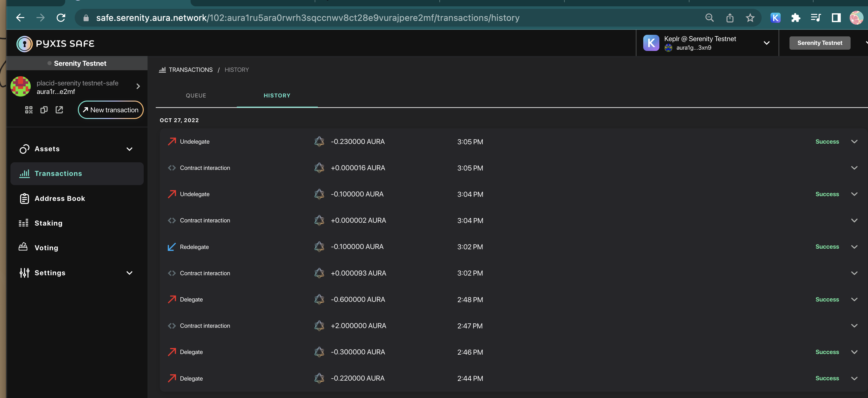Click the New transaction button
The width and height of the screenshot is (868, 398).
[110, 110]
